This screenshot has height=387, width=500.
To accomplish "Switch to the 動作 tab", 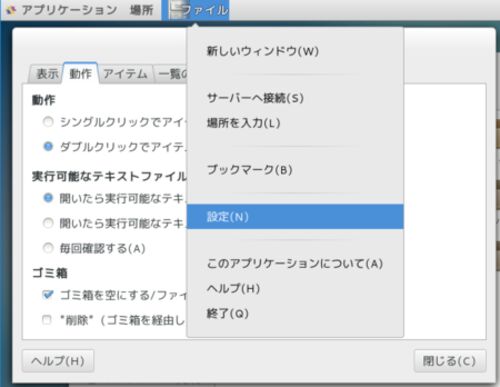I will (80, 73).
